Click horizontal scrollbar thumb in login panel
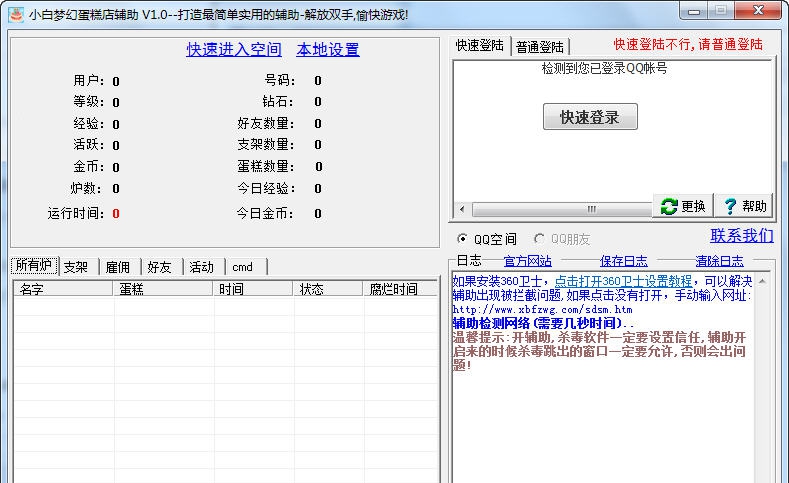 (563, 209)
